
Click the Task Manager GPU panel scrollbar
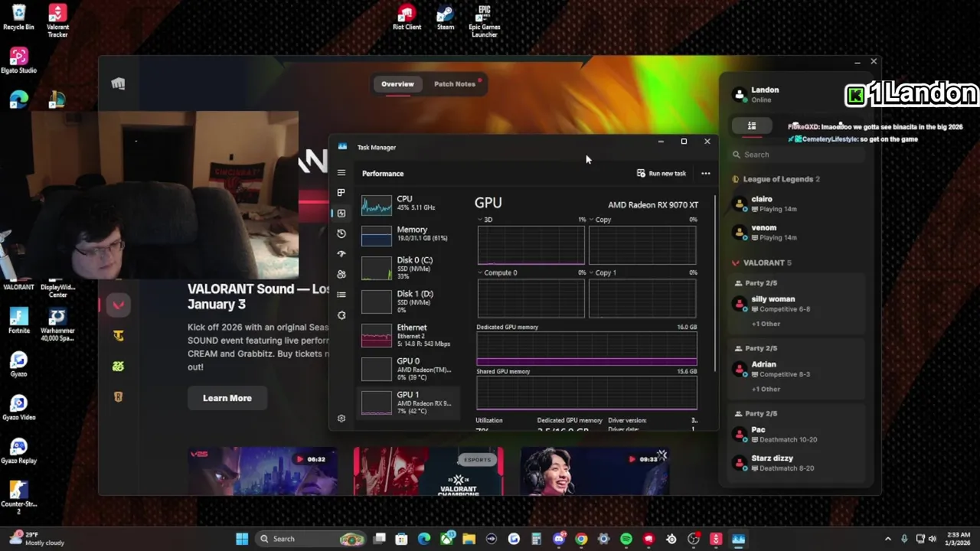(x=715, y=283)
